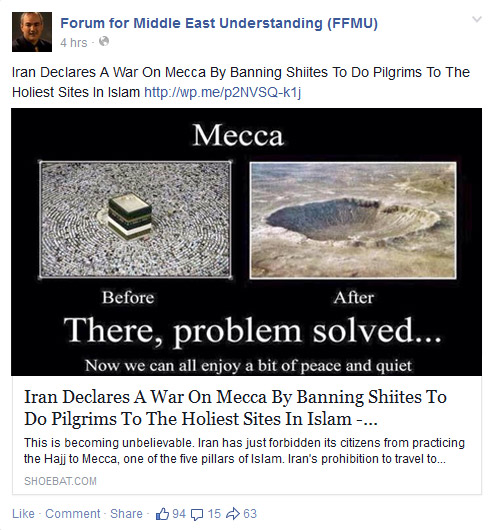This screenshot has height=530, width=492.
Task: Click the comment bubble icon
Action: [x=197, y=514]
